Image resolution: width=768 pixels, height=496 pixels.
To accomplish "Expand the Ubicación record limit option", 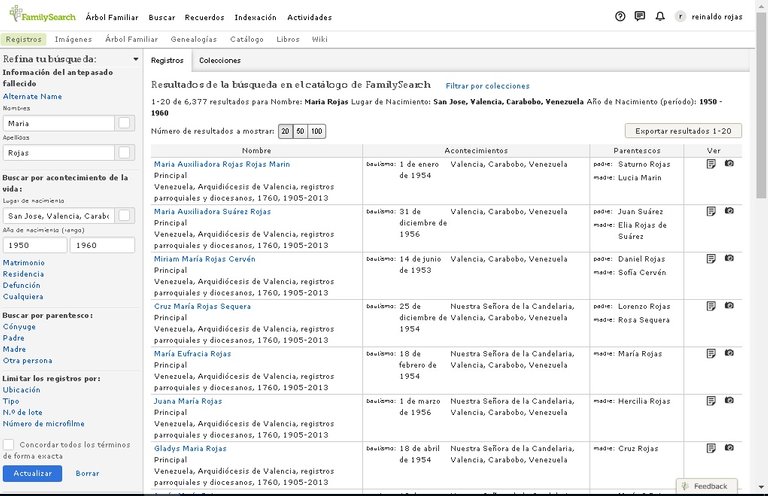I will coord(22,390).
